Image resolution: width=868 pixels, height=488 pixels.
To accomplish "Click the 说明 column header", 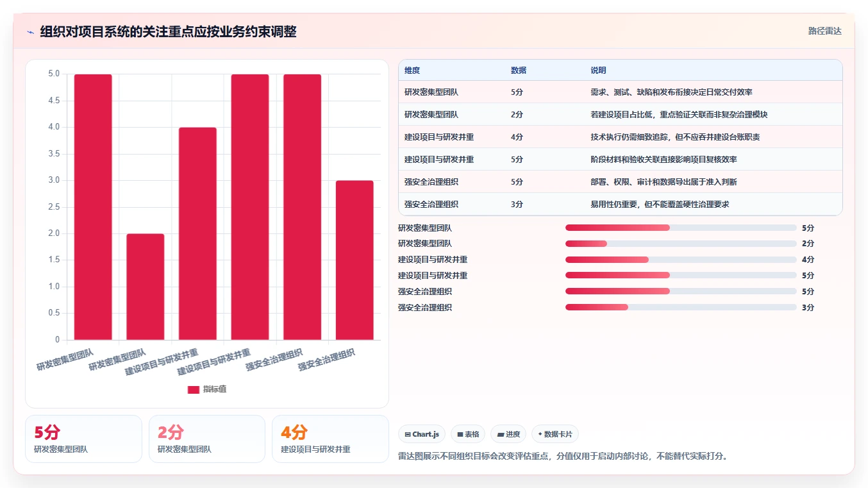I will coord(598,71).
